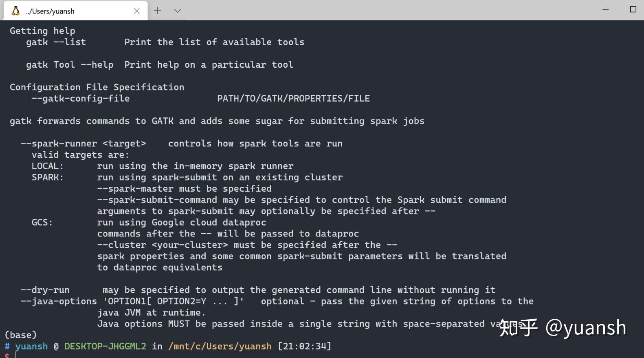Click the [21:02:34] timestamp in the prompt

(304, 346)
